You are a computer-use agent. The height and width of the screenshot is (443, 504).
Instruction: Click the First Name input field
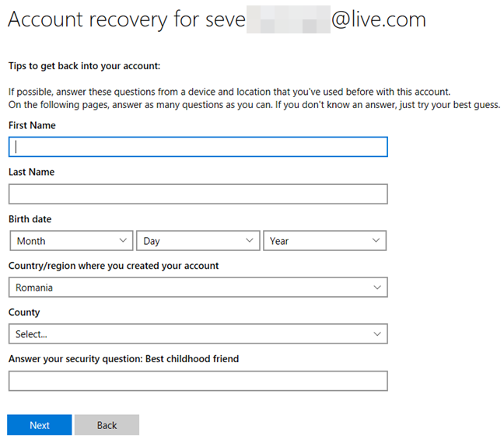click(x=198, y=147)
